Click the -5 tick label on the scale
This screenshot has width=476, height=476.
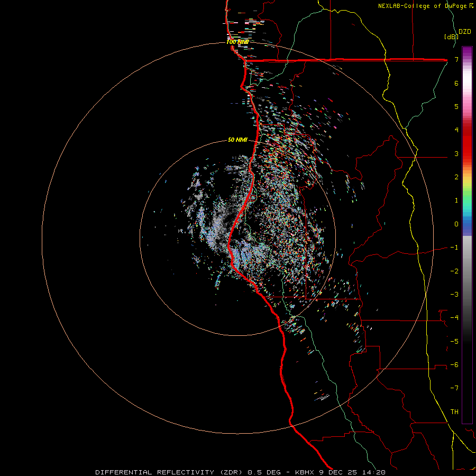click(x=454, y=341)
